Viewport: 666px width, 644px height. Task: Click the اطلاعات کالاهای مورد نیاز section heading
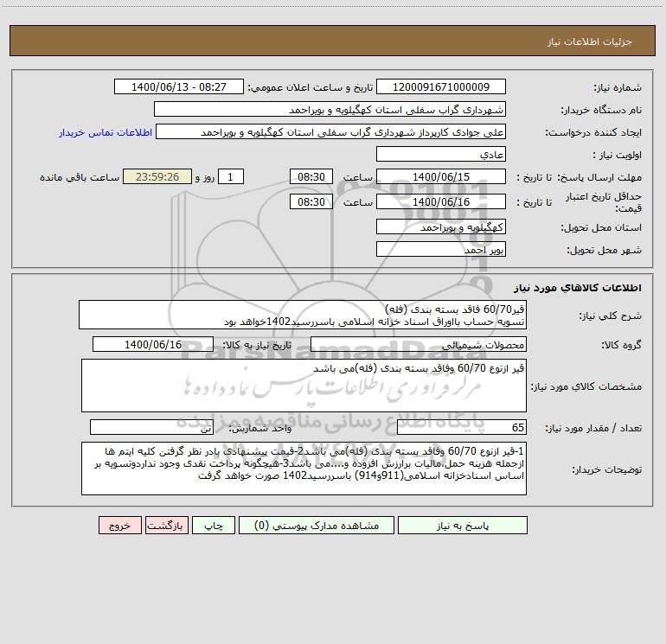(x=578, y=288)
